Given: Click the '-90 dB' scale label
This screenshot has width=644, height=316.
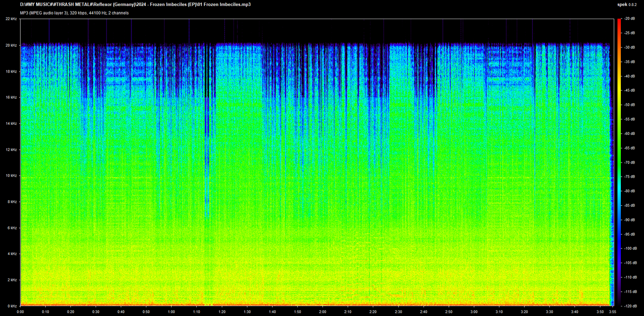Looking at the screenshot, I should (629, 220).
